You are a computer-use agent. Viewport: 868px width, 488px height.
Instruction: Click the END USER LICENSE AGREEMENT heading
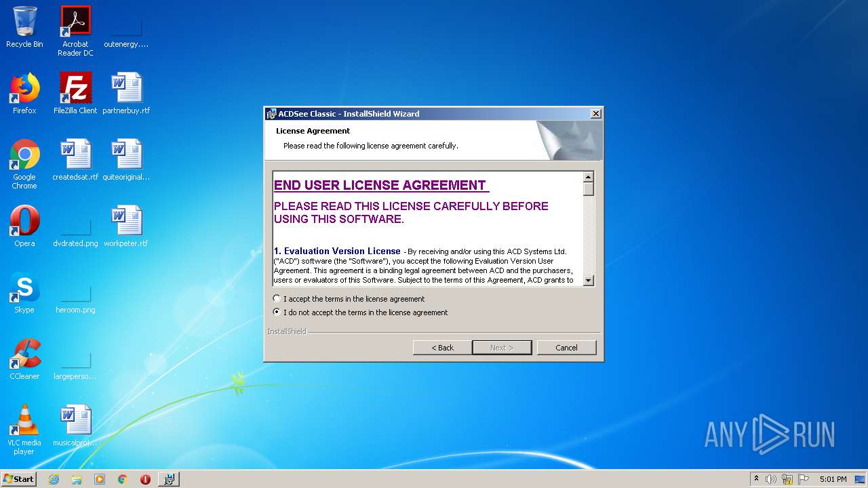380,185
